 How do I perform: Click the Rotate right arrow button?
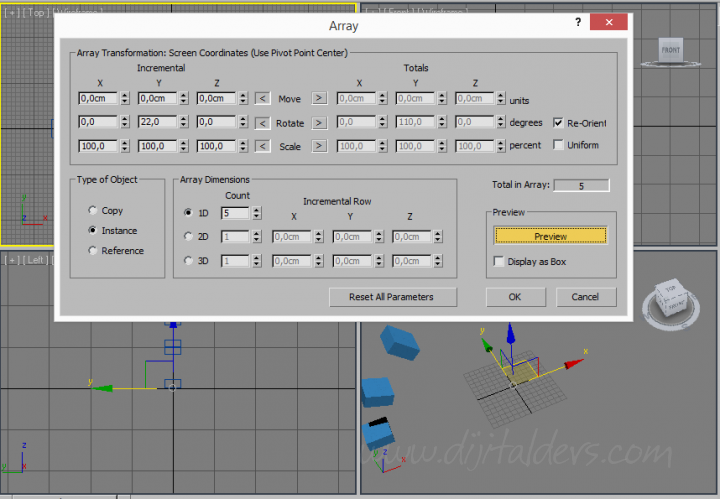(319, 122)
